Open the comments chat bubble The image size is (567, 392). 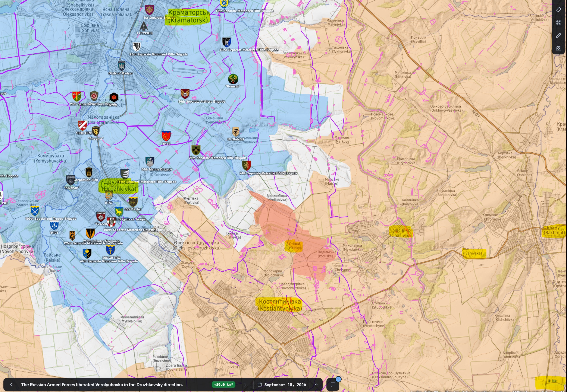tap(333, 385)
